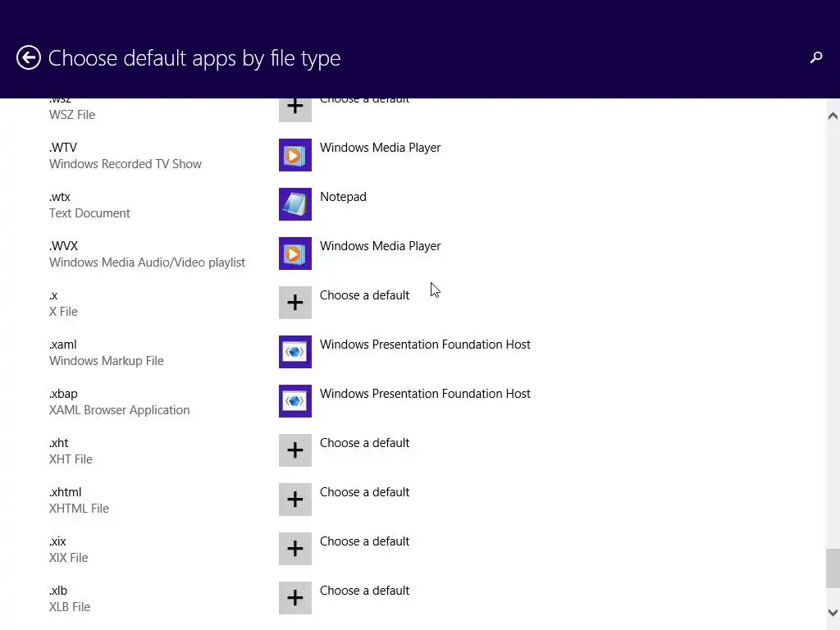
Task: Click the plus icon for .xlb
Action: point(295,598)
